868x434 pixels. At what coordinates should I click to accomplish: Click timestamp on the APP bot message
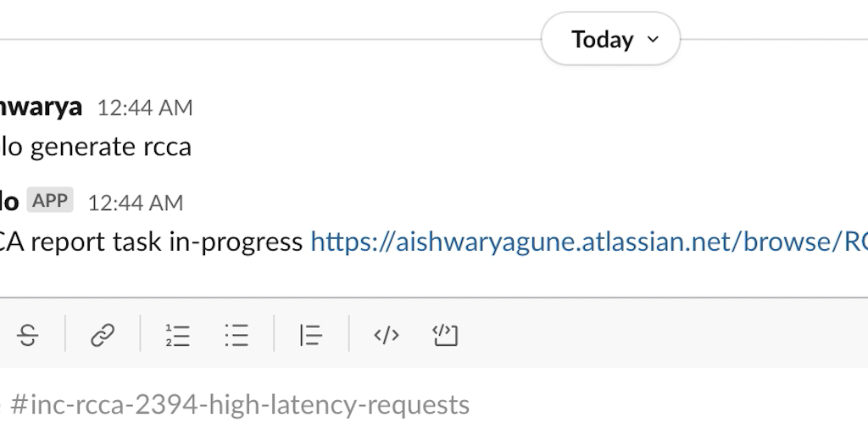[x=136, y=203]
